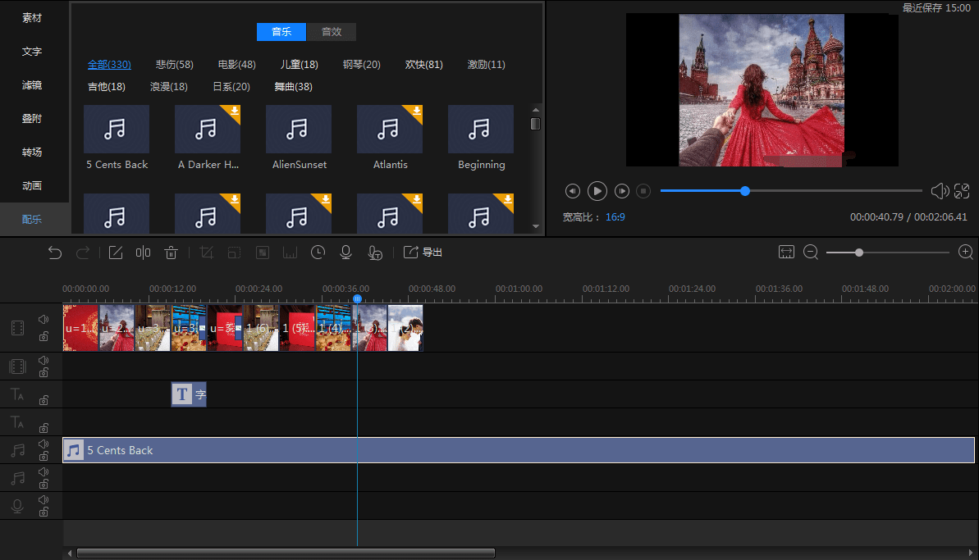This screenshot has width=979, height=560.
Task: Download the Atlantis music track
Action: [416, 112]
